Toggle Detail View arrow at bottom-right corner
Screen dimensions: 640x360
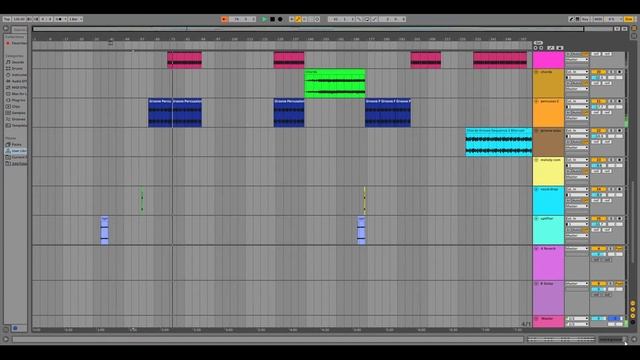click(634, 339)
